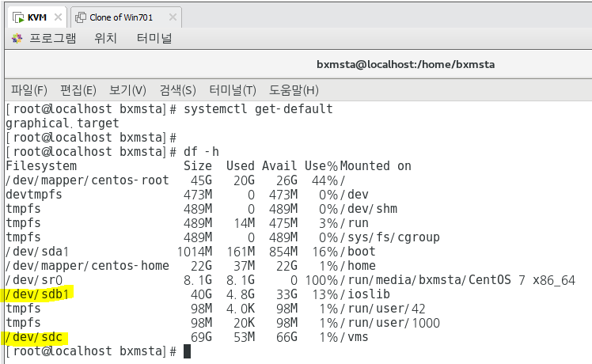This screenshot has height=364, width=592.
Task: Click the /dev/sr0 filesystem entry
Action: [34, 280]
